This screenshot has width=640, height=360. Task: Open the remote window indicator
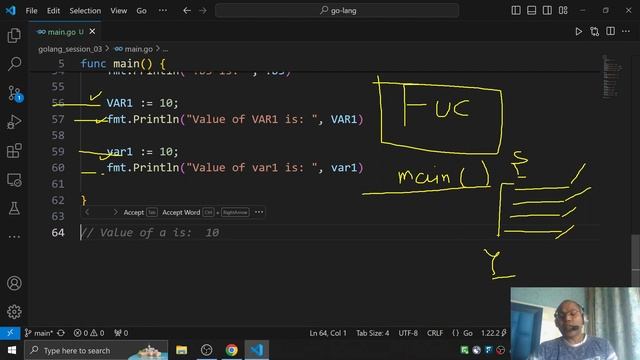pos(10,333)
